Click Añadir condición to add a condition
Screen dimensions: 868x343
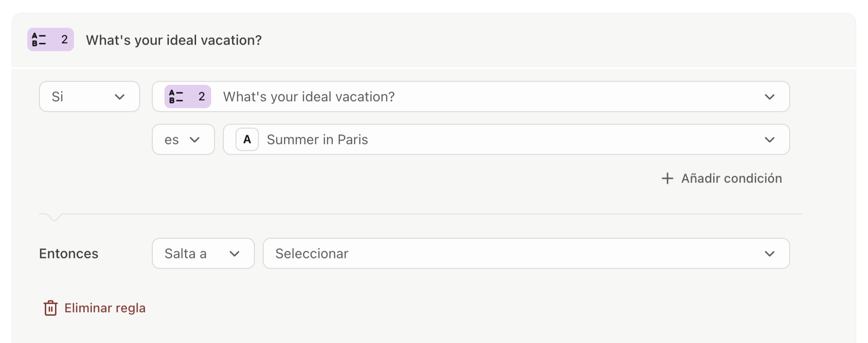click(731, 178)
